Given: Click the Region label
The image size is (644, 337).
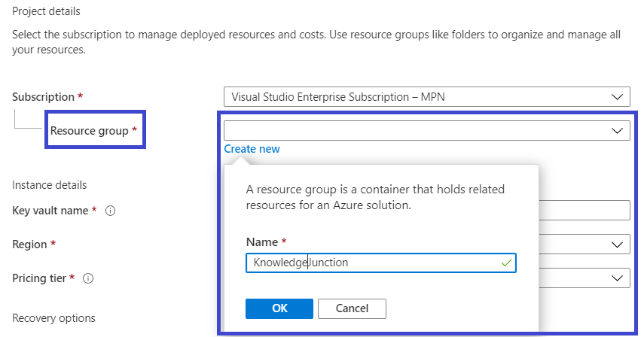Looking at the screenshot, I should click(29, 244).
